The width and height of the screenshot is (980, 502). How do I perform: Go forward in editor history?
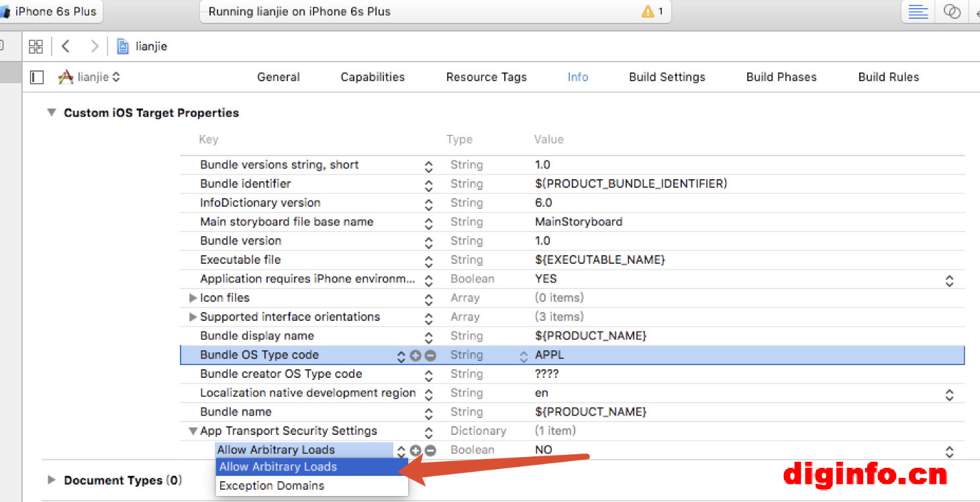point(95,46)
